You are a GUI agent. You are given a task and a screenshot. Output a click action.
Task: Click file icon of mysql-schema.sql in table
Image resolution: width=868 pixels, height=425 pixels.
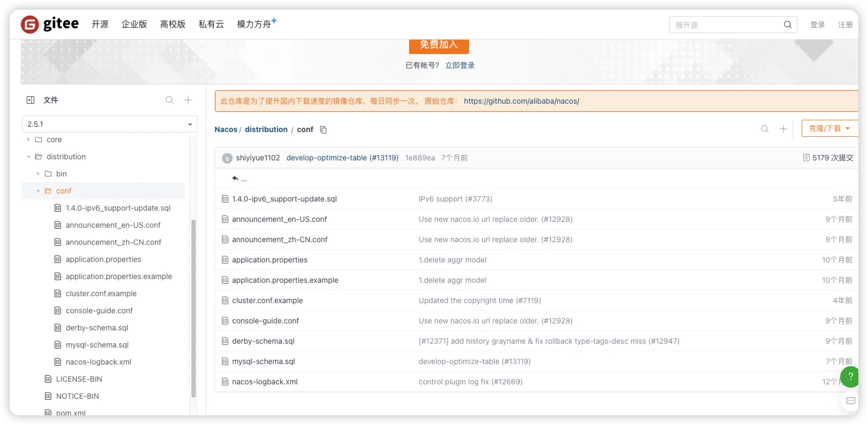(x=225, y=361)
